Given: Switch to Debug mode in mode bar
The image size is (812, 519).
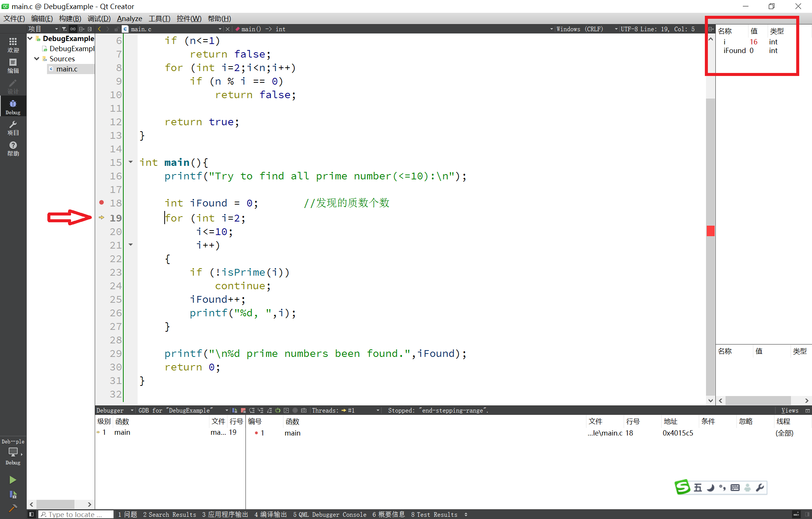Looking at the screenshot, I should pyautogui.click(x=13, y=107).
